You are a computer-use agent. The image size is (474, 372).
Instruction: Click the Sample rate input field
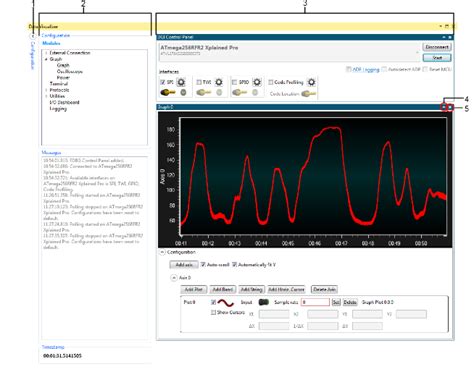click(315, 302)
